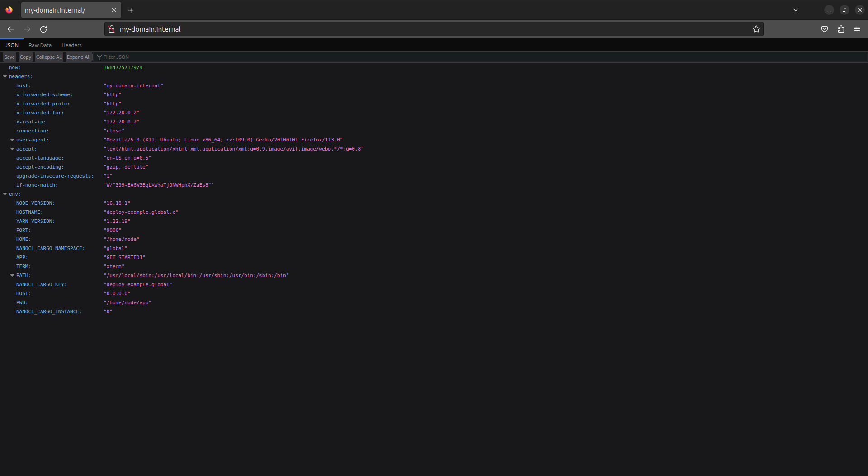The width and height of the screenshot is (868, 476).
Task: Click the "deploy-example.global.c" value
Action: click(x=141, y=212)
